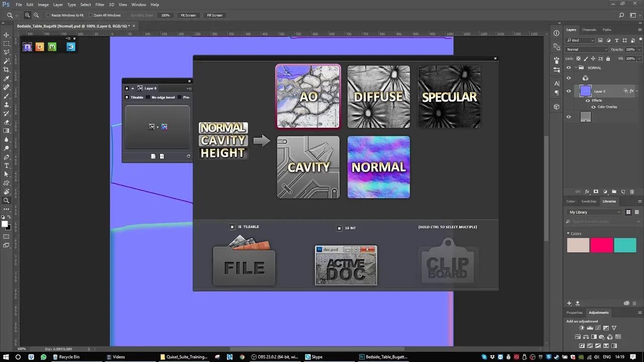
Task: Select the Levels adjustment icon
Action: (x=590, y=328)
